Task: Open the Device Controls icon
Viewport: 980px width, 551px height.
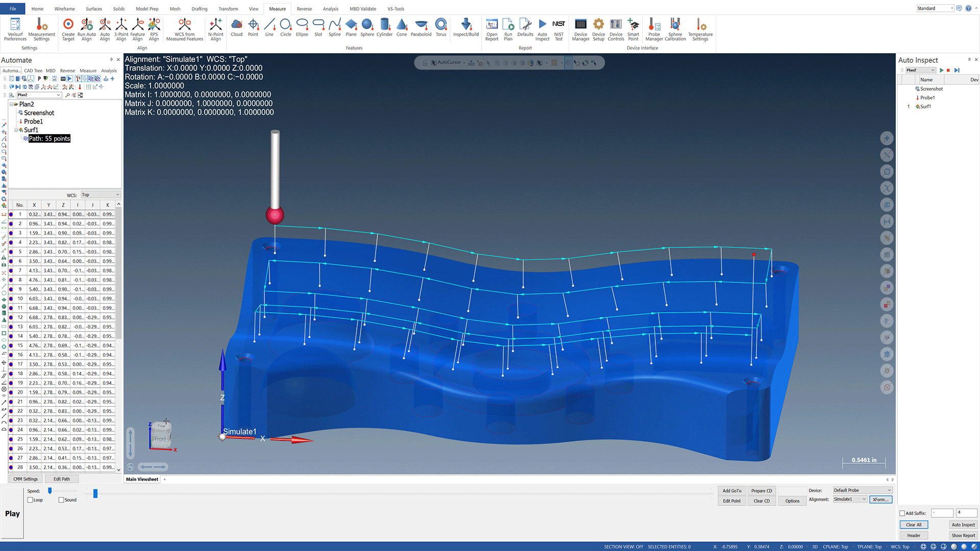Action: [616, 30]
